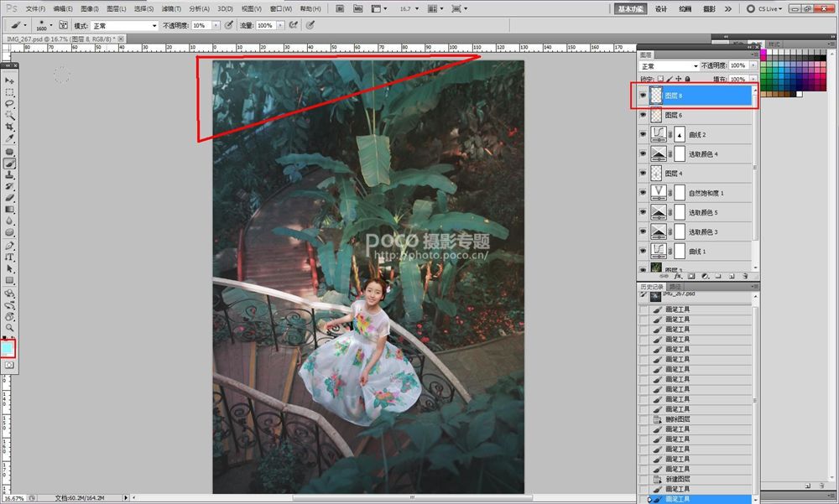839x504 pixels.
Task: Launch Bridge from application bar
Action: [340, 8]
